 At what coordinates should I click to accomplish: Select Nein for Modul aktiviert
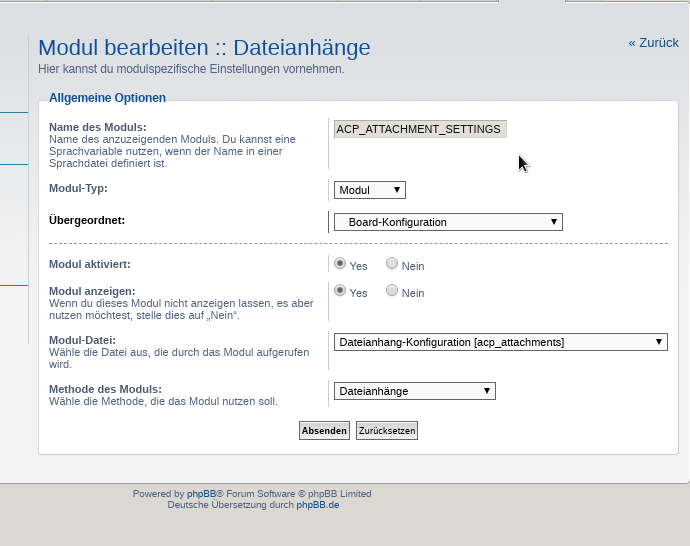(392, 264)
